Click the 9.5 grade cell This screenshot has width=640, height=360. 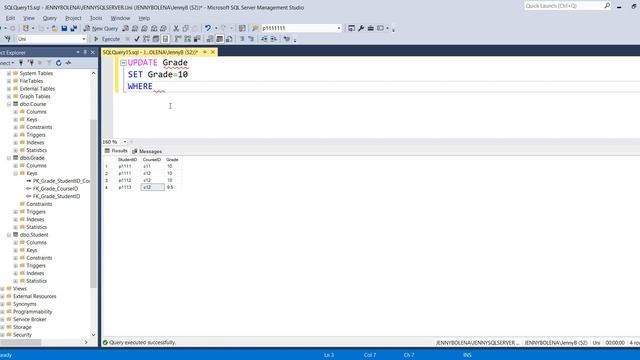click(173, 187)
